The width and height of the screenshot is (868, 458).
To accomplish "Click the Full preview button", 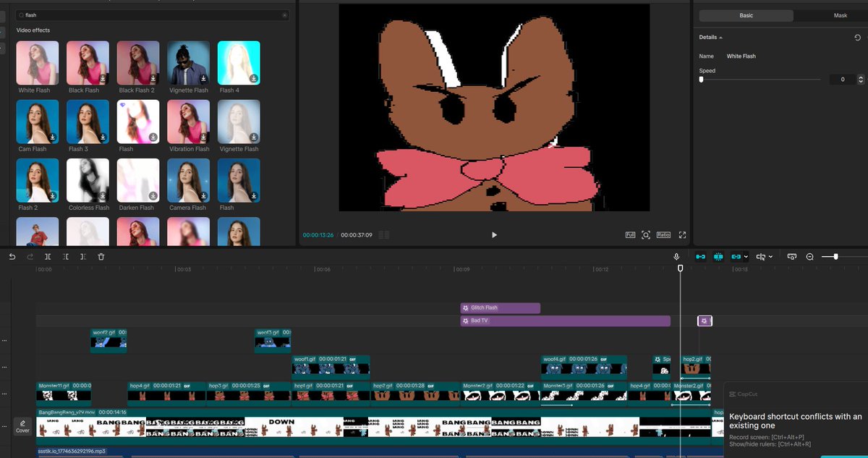I will pyautogui.click(x=630, y=235).
